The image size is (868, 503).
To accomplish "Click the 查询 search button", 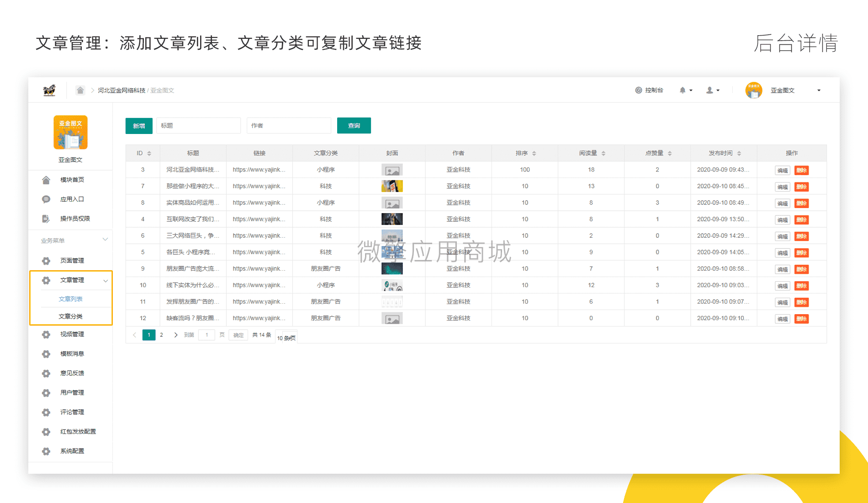I will coord(354,126).
